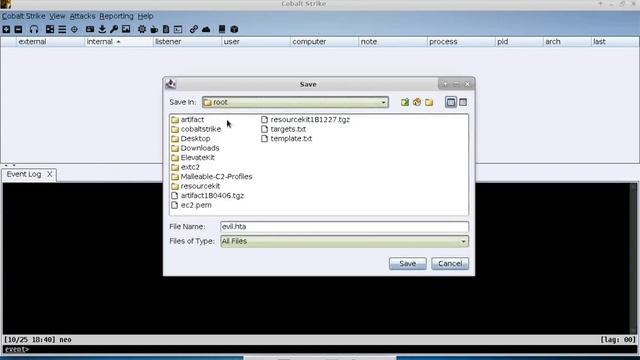Click the disconnect minus toolbar icon

[x=18, y=29]
